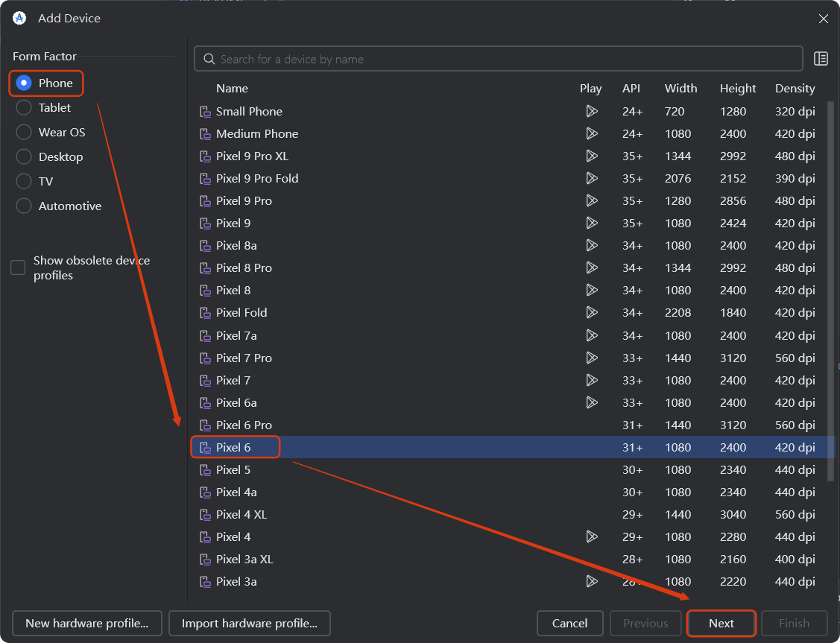Sort devices by Name column header

point(232,89)
